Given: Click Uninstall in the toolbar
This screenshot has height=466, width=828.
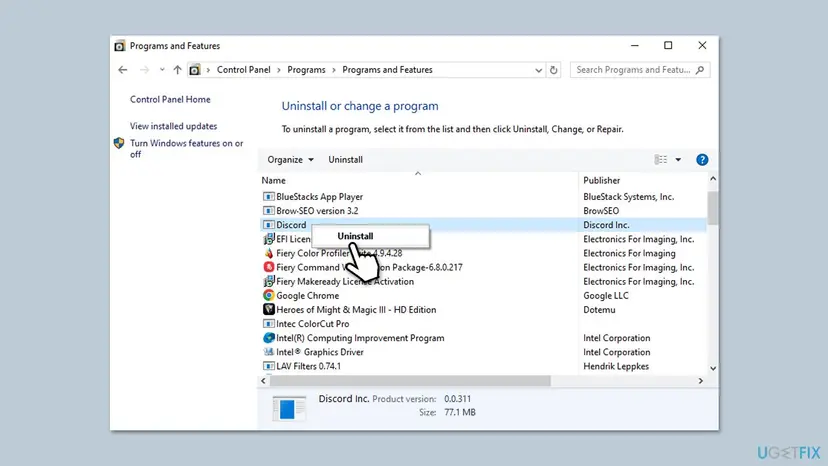Looking at the screenshot, I should (x=345, y=160).
